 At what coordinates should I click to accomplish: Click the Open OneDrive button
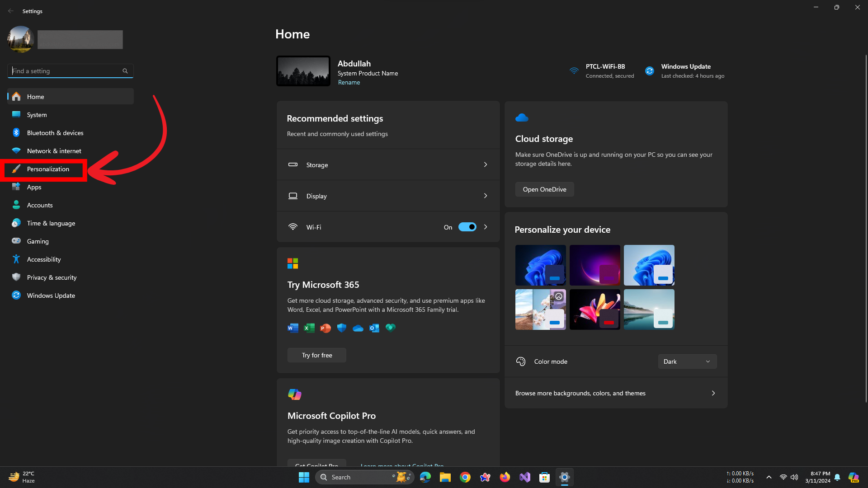544,189
